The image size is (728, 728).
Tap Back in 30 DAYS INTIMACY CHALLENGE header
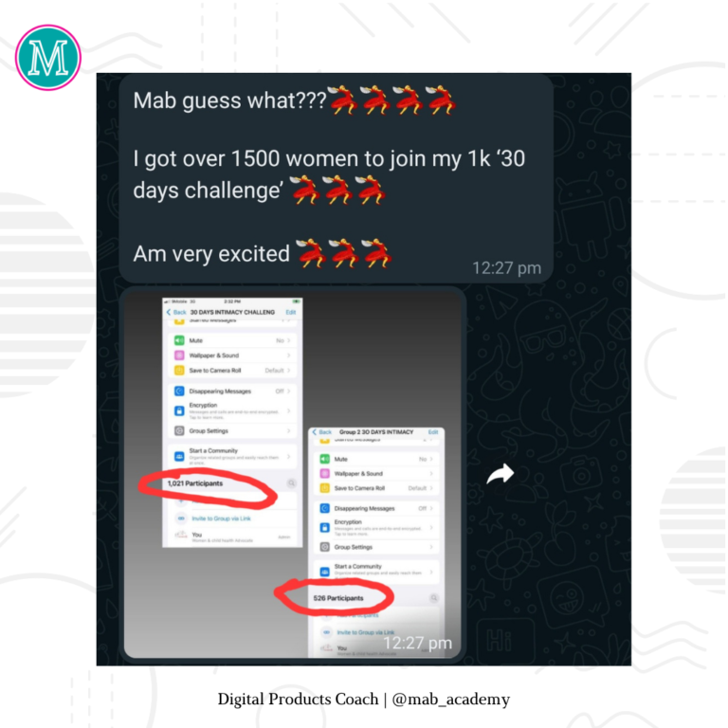click(176, 312)
